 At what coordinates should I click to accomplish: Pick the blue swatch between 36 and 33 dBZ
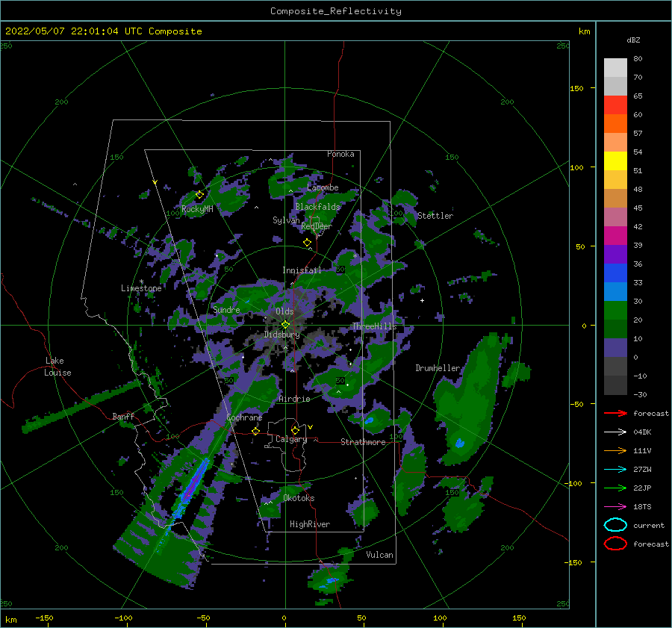(615, 273)
